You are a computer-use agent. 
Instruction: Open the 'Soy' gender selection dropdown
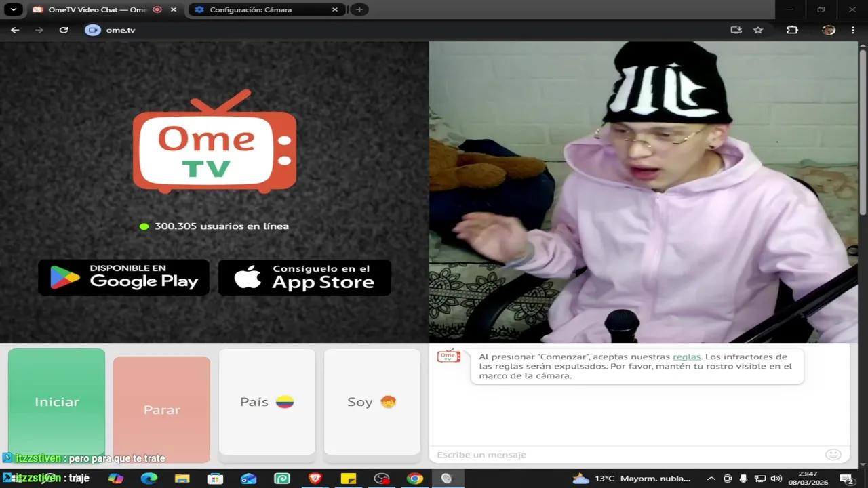pos(372,401)
